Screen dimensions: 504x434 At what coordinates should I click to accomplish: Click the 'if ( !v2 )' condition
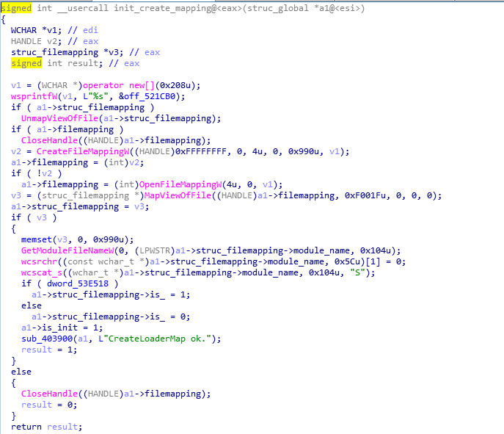point(37,173)
